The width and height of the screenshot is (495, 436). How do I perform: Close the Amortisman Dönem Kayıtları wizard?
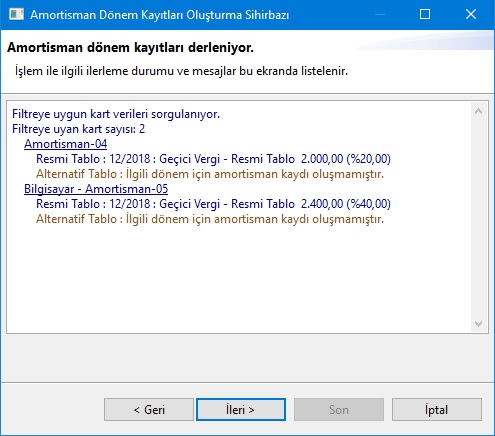471,15
